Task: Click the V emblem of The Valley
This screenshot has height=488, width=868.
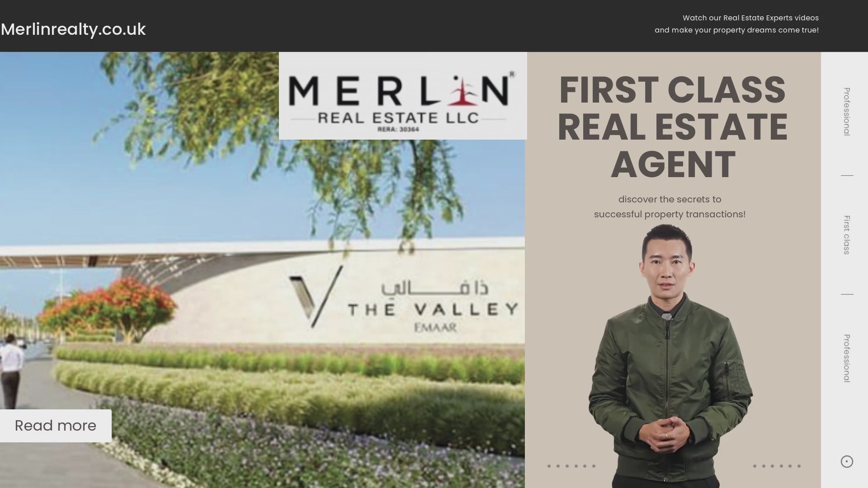Action: [316, 296]
